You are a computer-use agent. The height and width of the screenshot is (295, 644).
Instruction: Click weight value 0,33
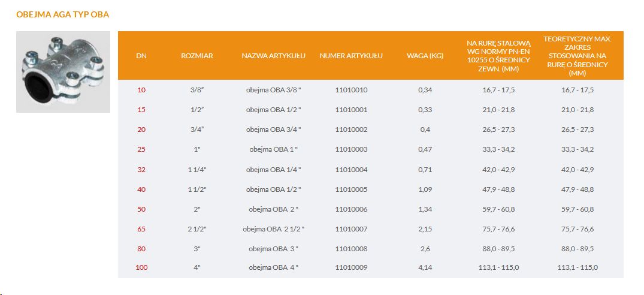pos(425,110)
